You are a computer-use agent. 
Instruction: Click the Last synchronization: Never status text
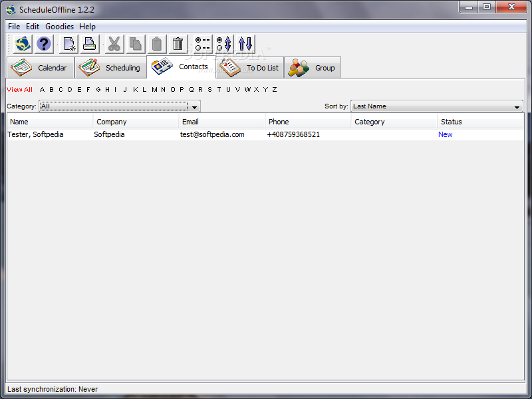coord(53,389)
